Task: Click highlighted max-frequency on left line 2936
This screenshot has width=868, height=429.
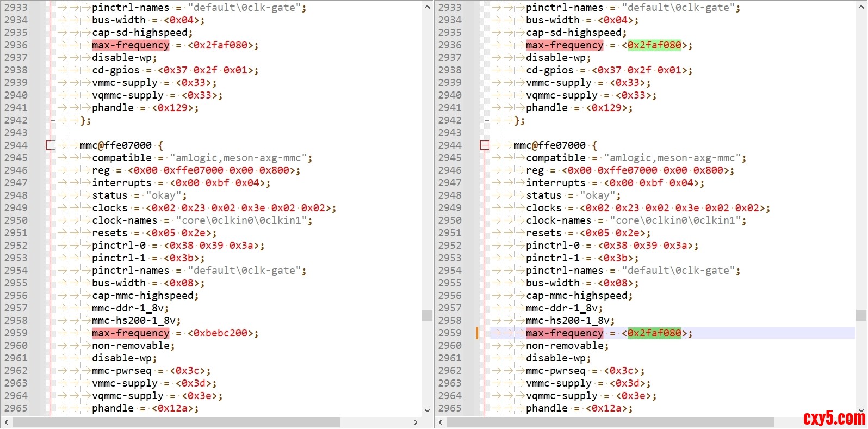Action: (131, 45)
